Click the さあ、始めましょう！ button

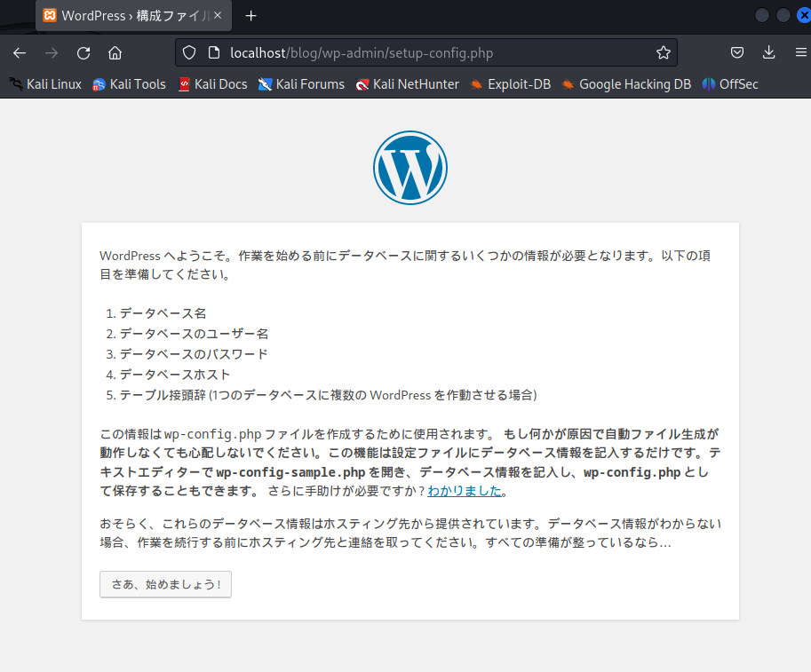165,584
